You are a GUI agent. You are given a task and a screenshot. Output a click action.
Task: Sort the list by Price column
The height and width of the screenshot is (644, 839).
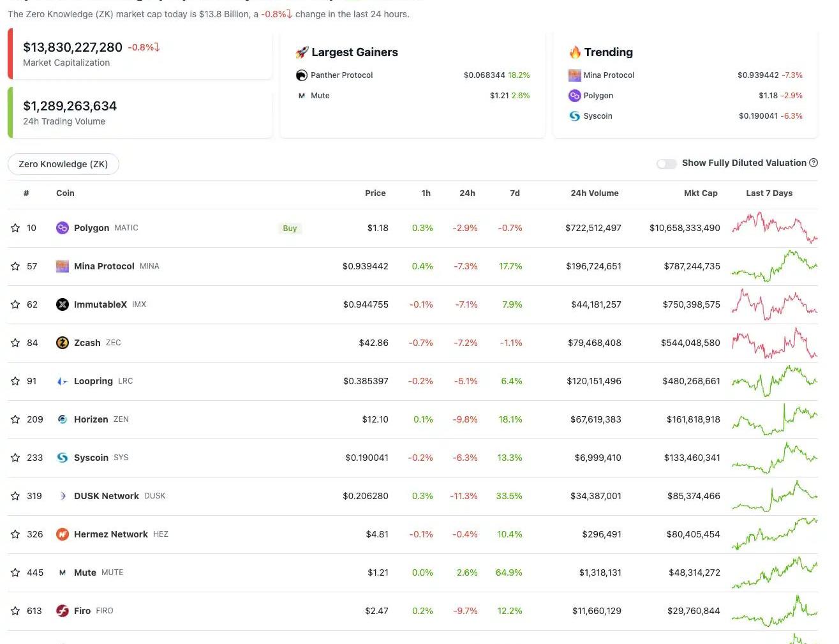pyautogui.click(x=375, y=193)
